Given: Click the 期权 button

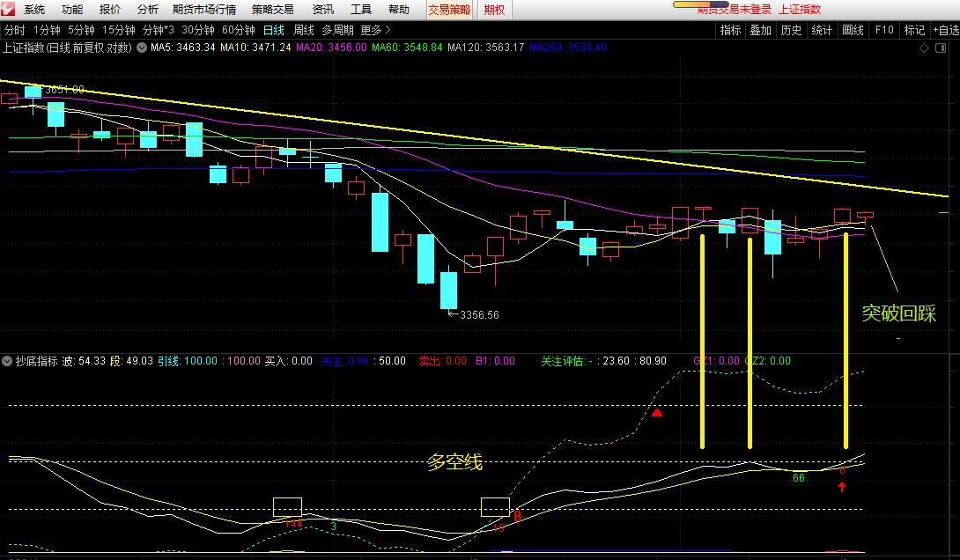Looking at the screenshot, I should point(494,10).
